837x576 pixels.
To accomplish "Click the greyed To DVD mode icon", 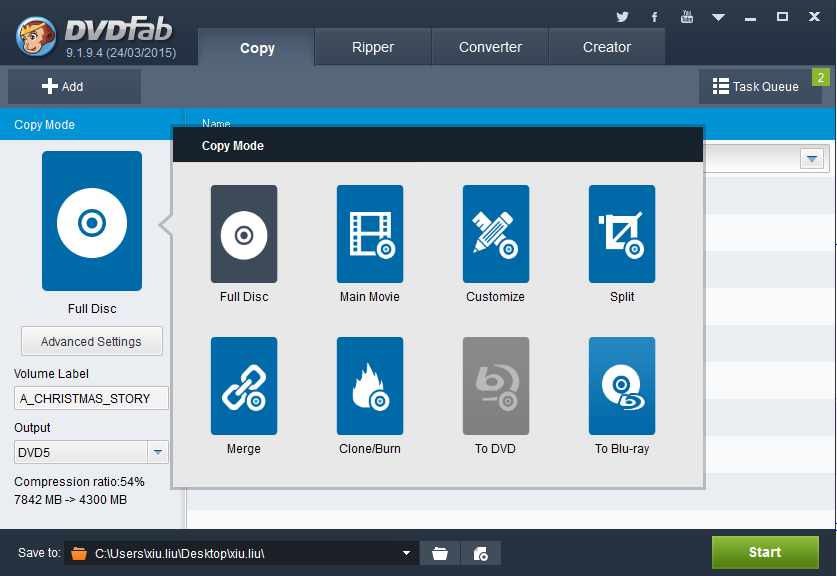I will 496,385.
